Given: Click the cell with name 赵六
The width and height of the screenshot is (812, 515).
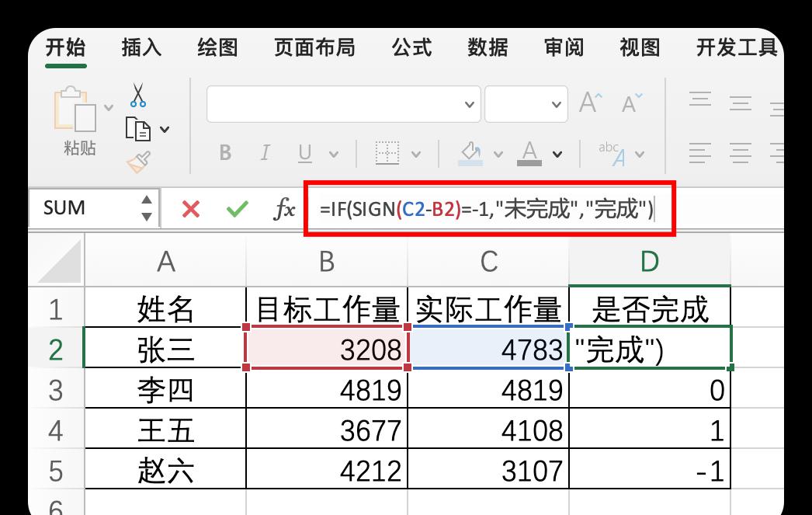Looking at the screenshot, I should tap(165, 471).
